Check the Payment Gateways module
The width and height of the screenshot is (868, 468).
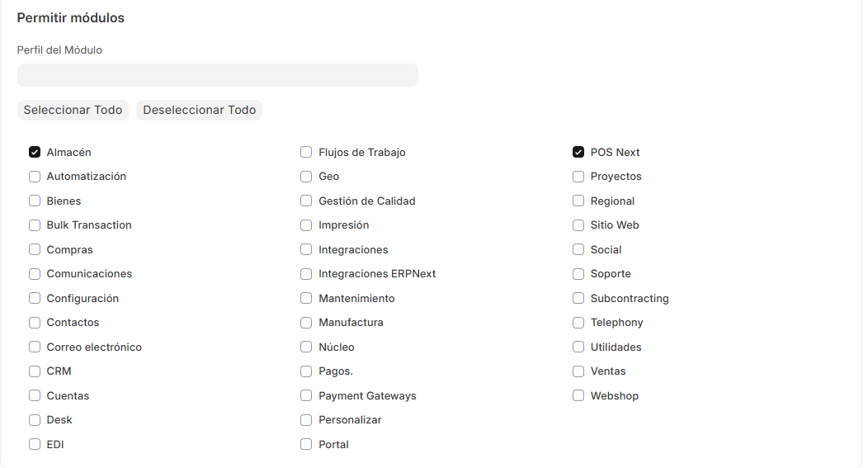pyautogui.click(x=306, y=396)
